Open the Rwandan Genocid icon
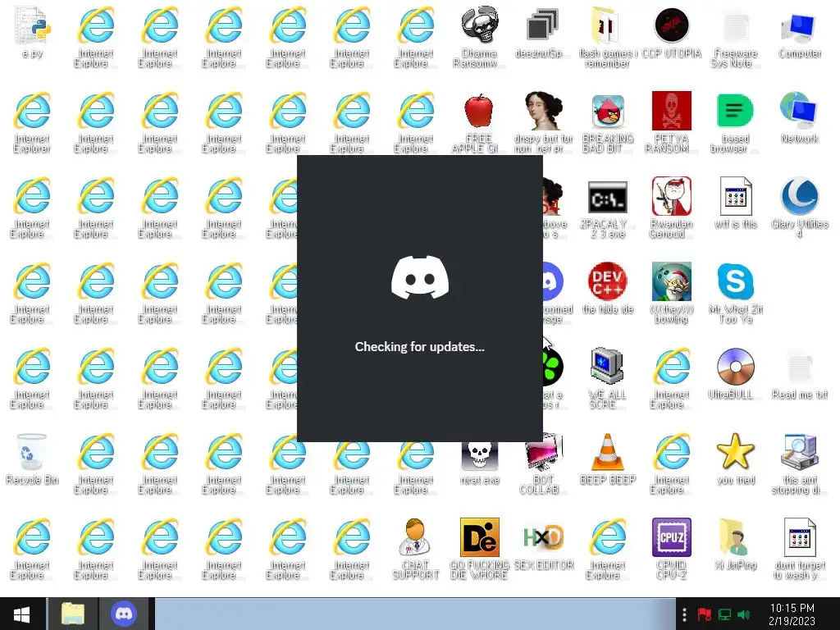The image size is (840, 630). tap(671, 196)
